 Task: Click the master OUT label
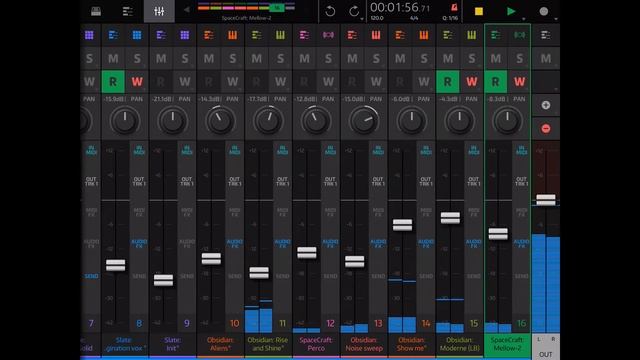(546, 354)
